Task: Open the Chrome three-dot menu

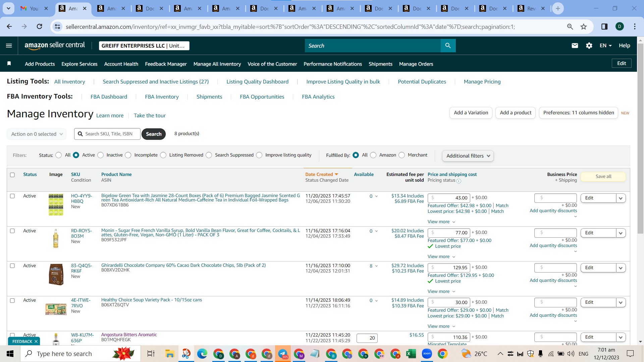Action: tap(635, 26)
